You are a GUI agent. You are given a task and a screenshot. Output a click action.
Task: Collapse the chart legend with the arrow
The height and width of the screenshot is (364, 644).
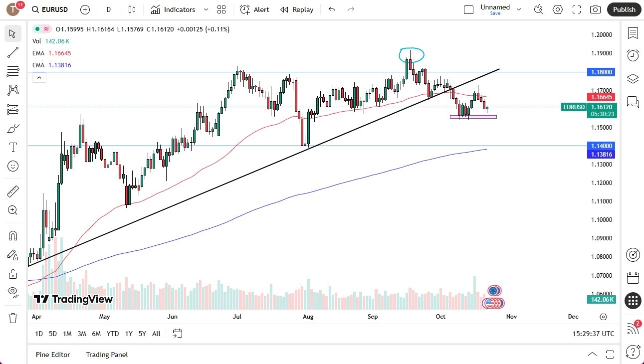coord(39,77)
